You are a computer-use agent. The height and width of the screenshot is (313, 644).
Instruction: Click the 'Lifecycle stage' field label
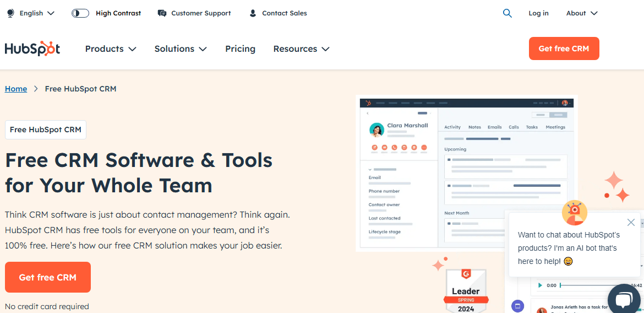(384, 231)
